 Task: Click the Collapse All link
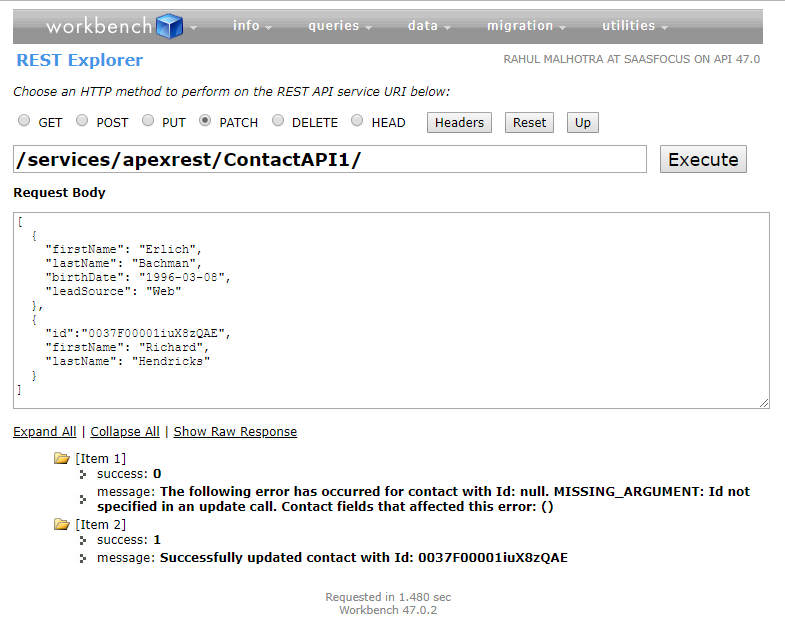(125, 432)
